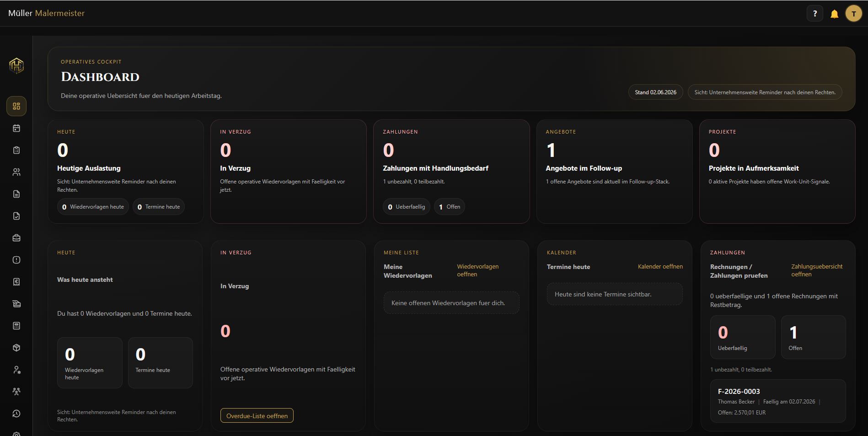Image resolution: width=868 pixels, height=436 pixels.
Task: Open the Wiedervorlagen oeffnen link
Action: 478,270
